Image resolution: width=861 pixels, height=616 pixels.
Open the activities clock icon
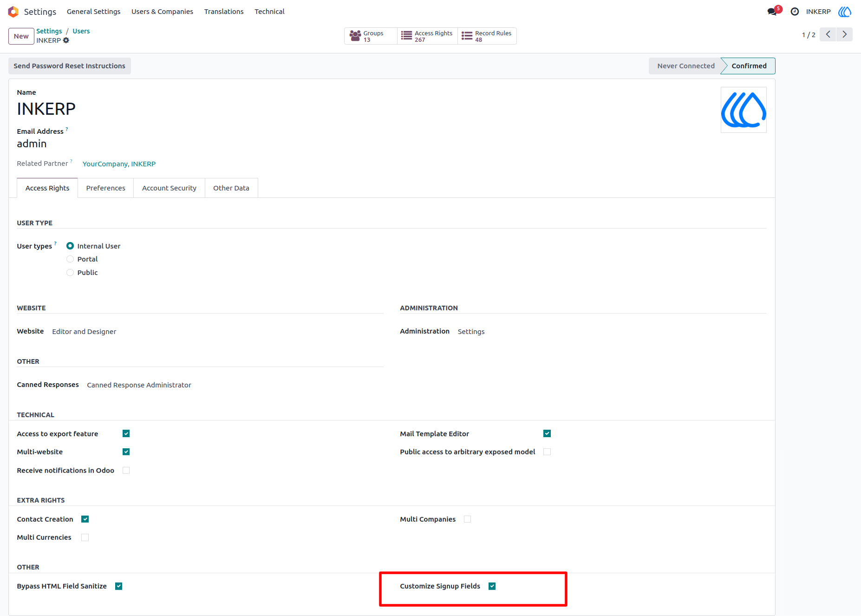click(x=795, y=12)
